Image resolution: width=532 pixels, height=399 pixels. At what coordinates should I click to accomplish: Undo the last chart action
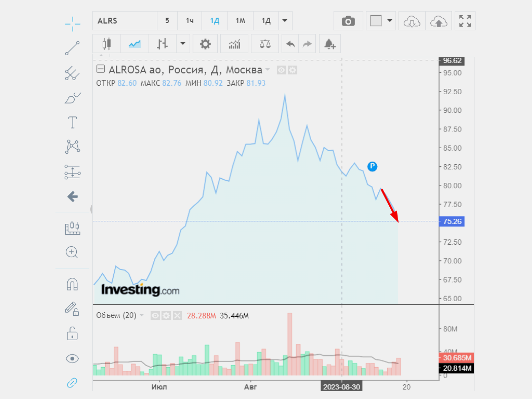[290, 44]
